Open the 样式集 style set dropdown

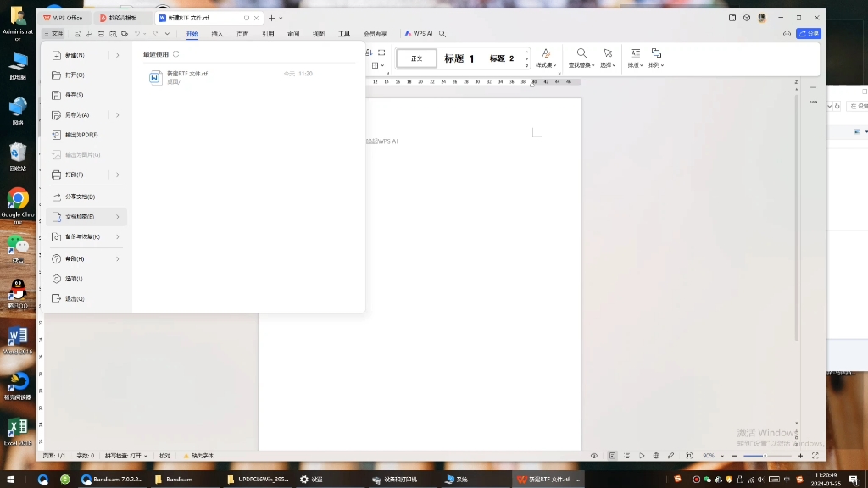546,58
